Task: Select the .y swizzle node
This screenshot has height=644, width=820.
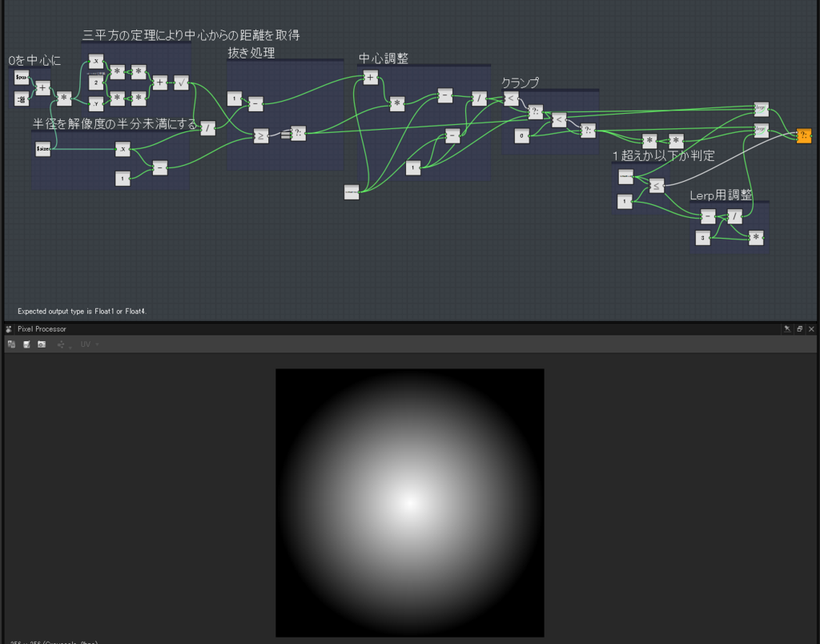Action: click(x=96, y=103)
